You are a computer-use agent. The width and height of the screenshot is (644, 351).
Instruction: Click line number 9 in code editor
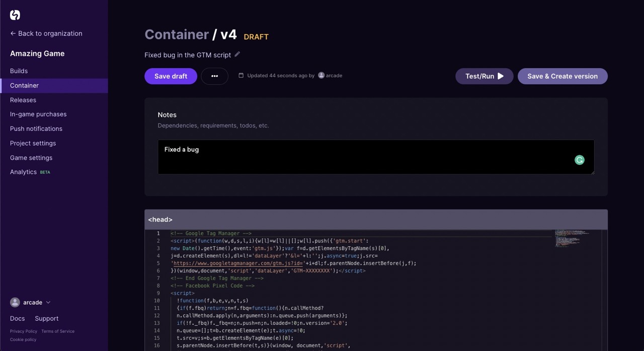click(x=158, y=293)
